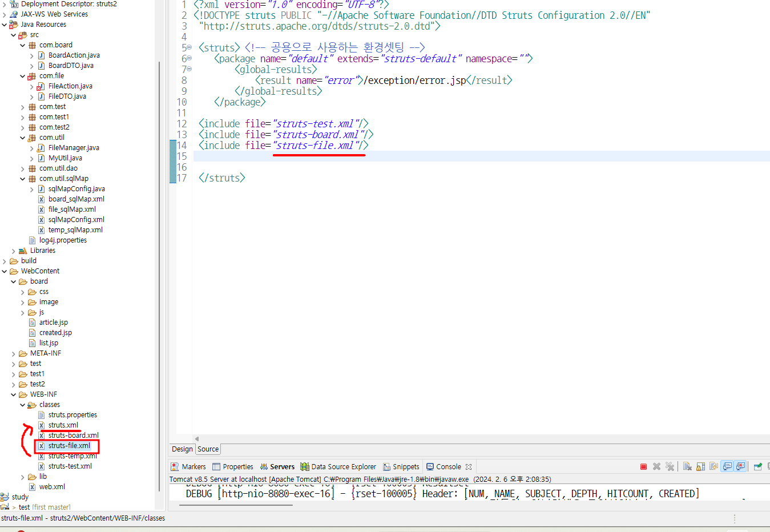This screenshot has width=770, height=532.
Task: Collapse the classes folder
Action: [23, 405]
